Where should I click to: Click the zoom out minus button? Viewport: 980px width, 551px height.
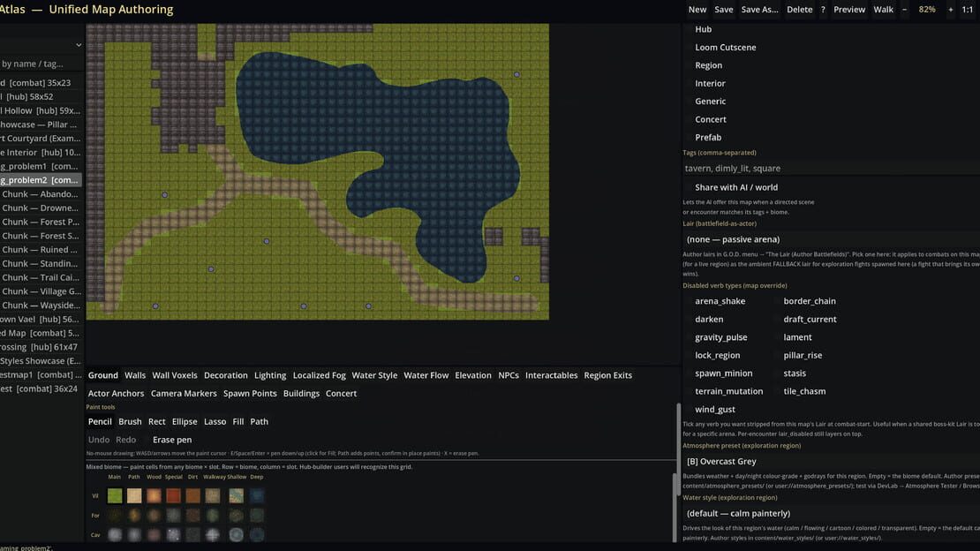coord(904,10)
